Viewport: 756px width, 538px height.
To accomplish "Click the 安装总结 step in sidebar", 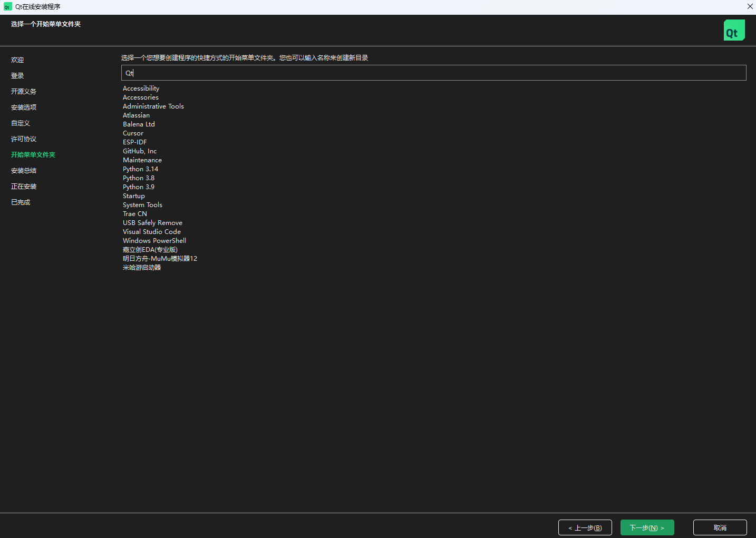I will [24, 171].
